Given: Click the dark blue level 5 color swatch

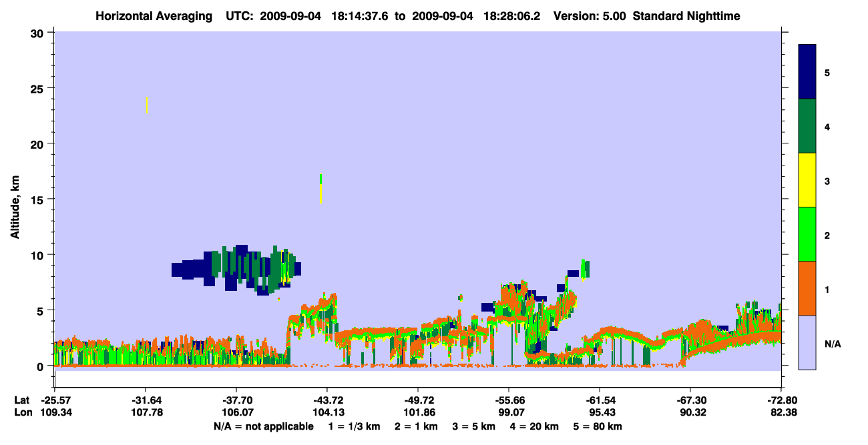Looking at the screenshot, I should coord(807,71).
